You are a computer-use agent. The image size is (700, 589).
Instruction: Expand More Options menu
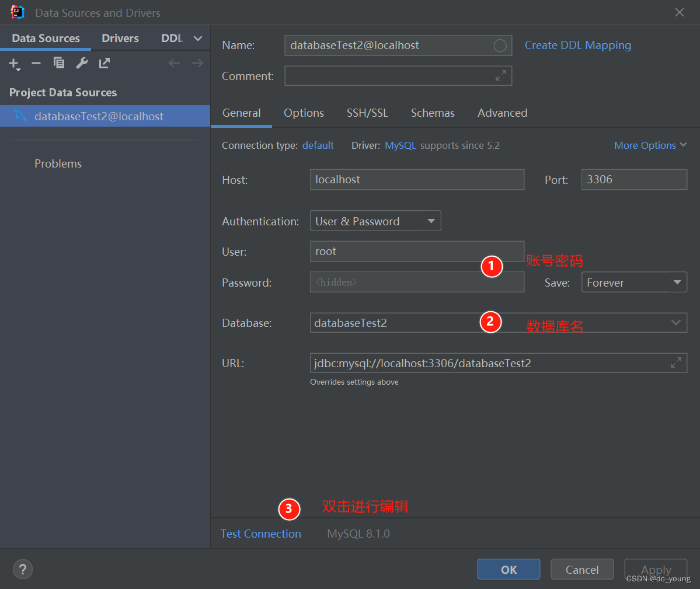pos(650,145)
